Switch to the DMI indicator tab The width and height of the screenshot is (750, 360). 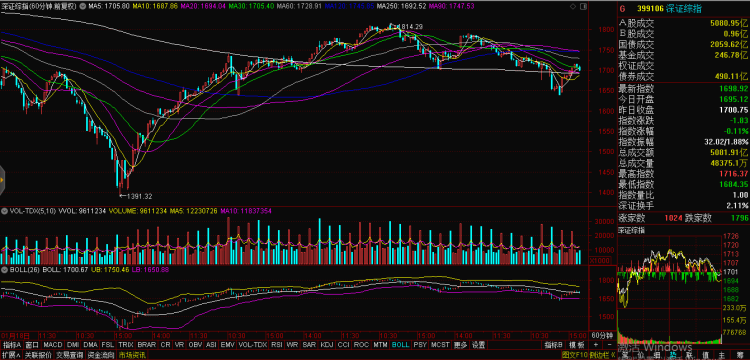(x=73, y=345)
